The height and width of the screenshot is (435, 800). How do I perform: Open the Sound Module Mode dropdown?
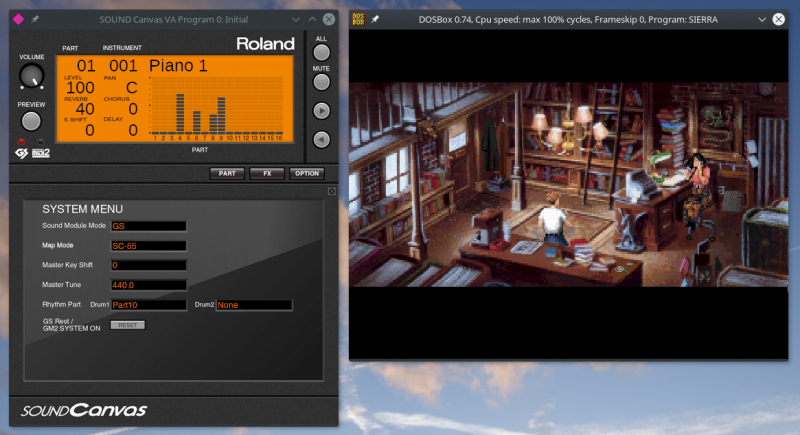pyautogui.click(x=148, y=226)
